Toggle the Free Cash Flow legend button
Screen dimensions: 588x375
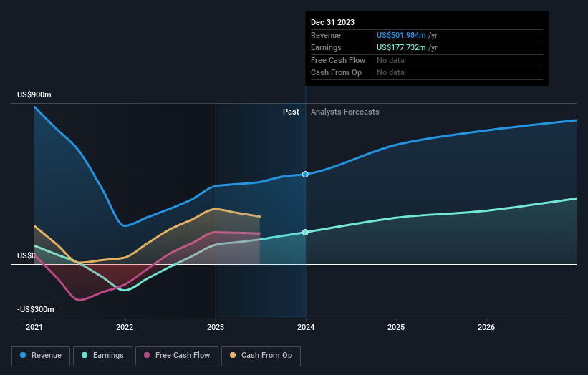click(177, 356)
